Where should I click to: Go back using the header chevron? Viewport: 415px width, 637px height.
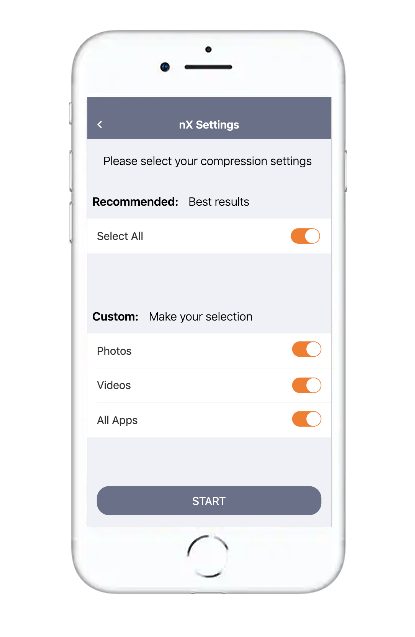pyautogui.click(x=100, y=125)
